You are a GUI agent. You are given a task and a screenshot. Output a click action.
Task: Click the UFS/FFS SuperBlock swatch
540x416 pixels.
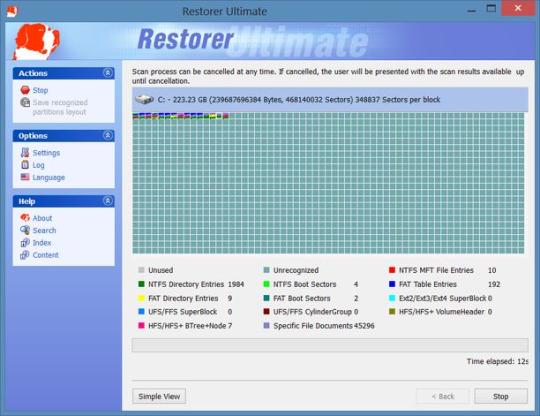141,311
